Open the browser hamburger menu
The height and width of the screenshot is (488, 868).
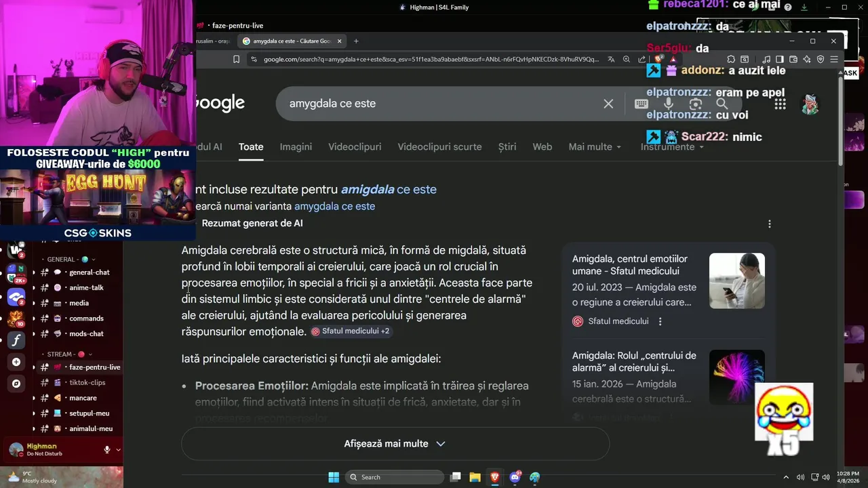834,59
